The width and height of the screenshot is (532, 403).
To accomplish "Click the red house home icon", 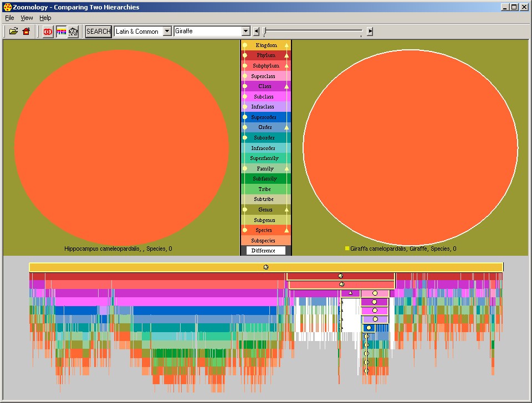I will [26, 32].
